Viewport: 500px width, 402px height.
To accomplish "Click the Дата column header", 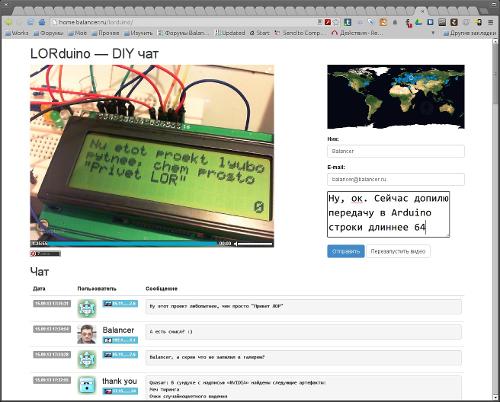I will (39, 289).
